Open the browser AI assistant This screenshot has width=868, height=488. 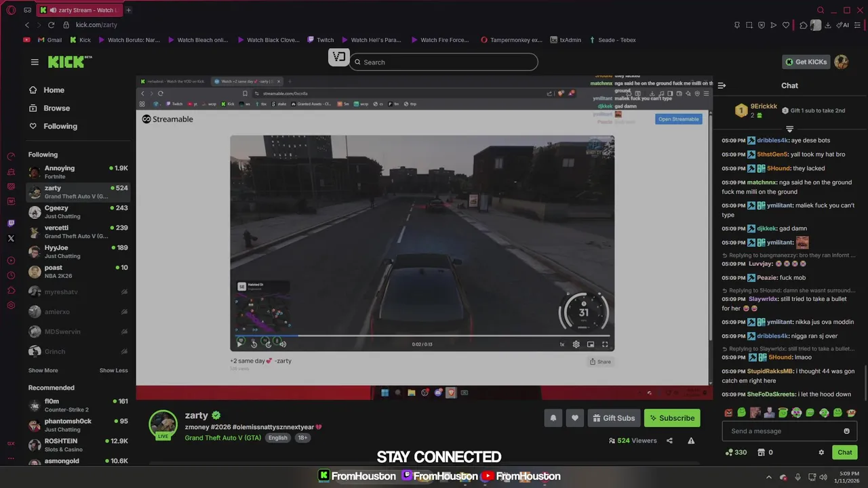click(843, 25)
